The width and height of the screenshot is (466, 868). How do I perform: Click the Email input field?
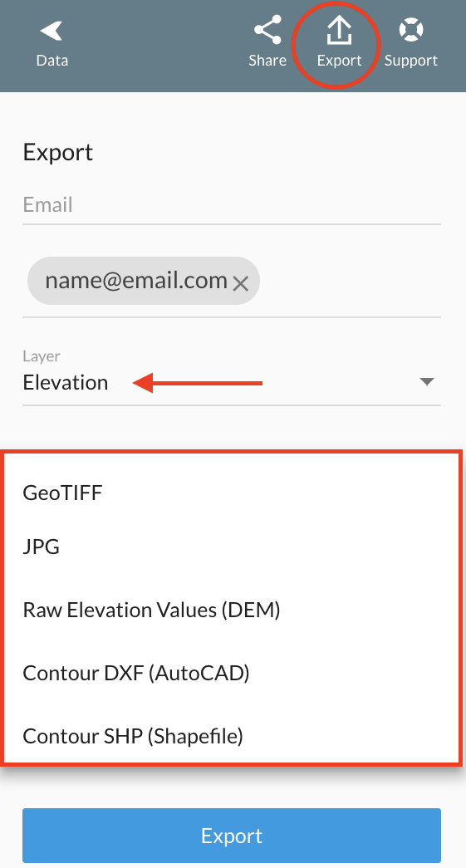pos(232,205)
